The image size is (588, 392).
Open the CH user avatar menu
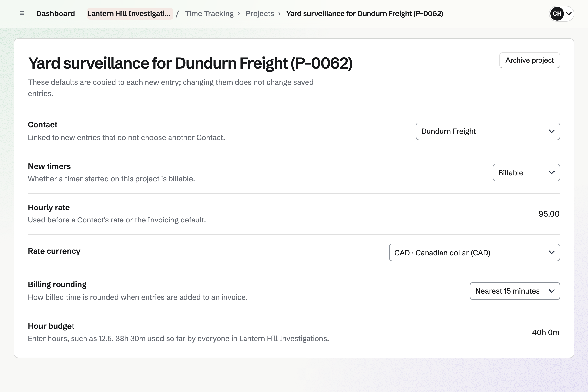(561, 13)
